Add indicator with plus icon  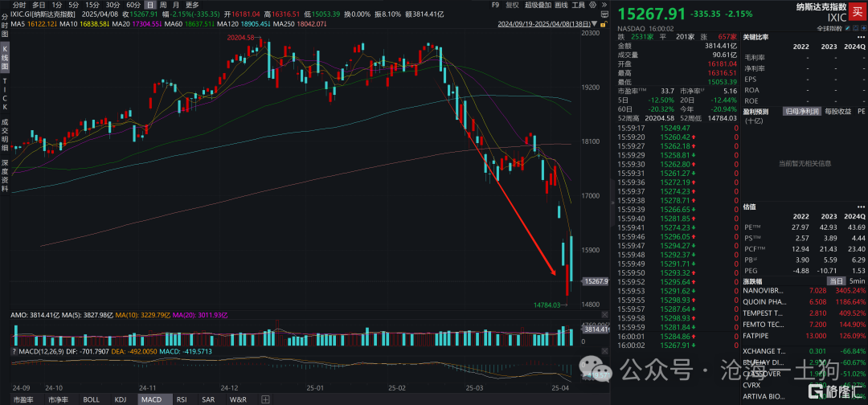265,399
